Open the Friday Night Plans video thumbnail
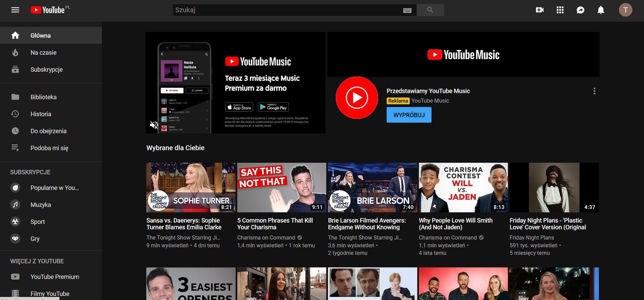The image size is (644, 300). 554,188
